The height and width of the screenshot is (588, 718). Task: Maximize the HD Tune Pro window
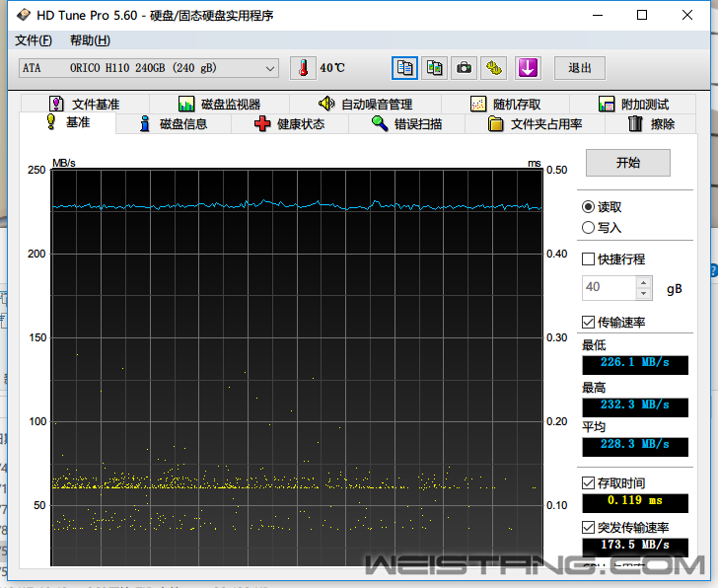click(x=642, y=15)
